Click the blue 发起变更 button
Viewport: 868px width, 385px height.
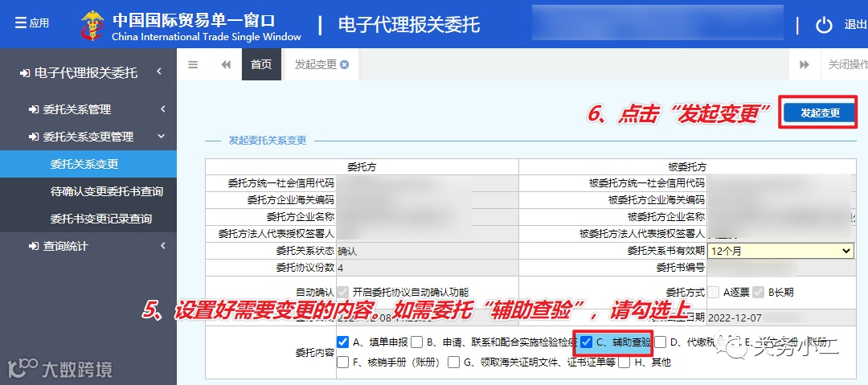click(x=820, y=113)
